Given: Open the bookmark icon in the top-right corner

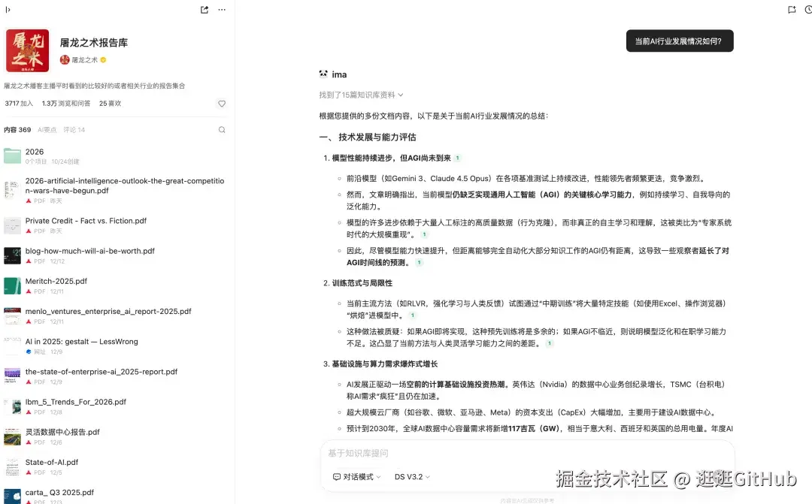Looking at the screenshot, I should 791,10.
